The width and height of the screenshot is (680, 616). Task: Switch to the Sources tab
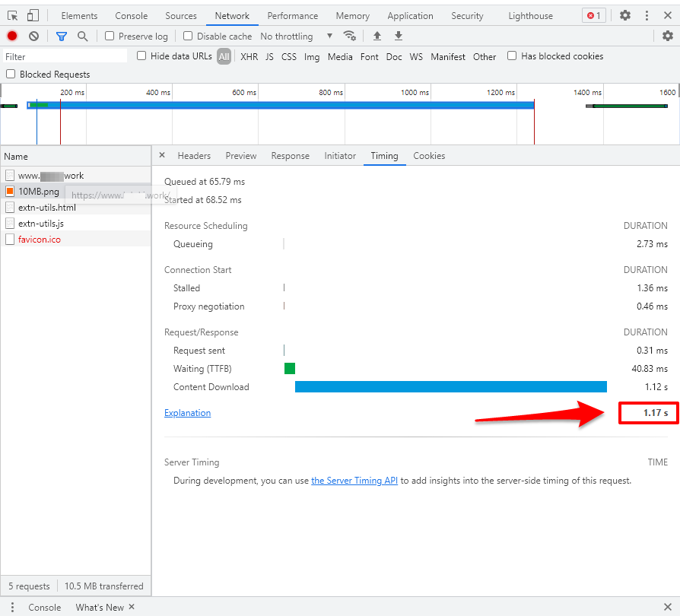181,16
